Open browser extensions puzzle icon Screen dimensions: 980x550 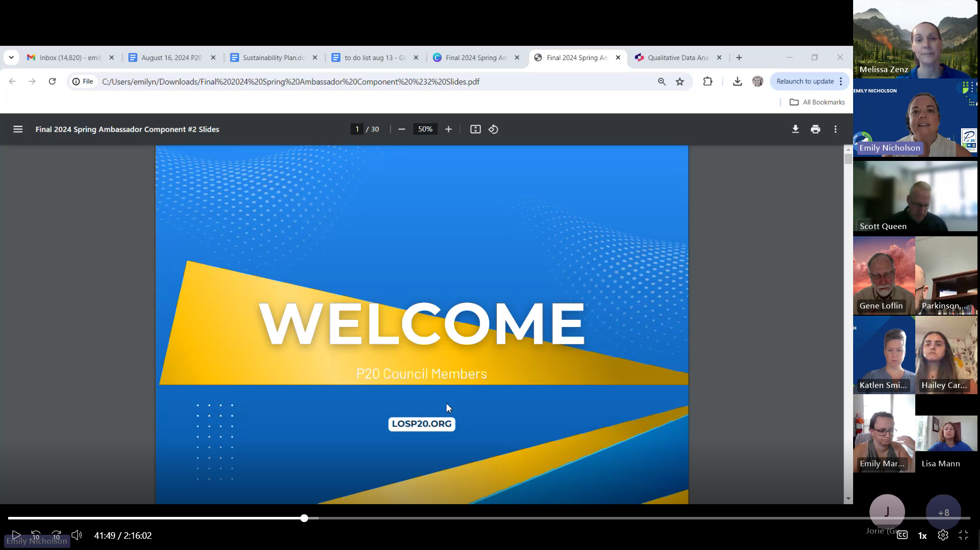point(708,81)
